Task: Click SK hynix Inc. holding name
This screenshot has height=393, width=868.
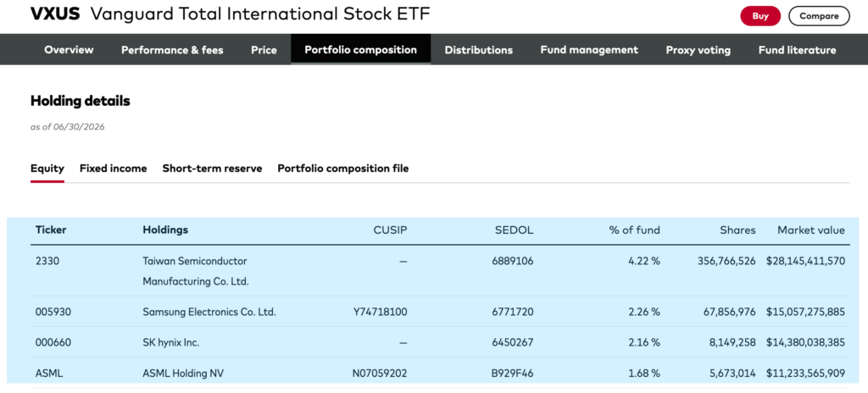Action: tap(171, 343)
